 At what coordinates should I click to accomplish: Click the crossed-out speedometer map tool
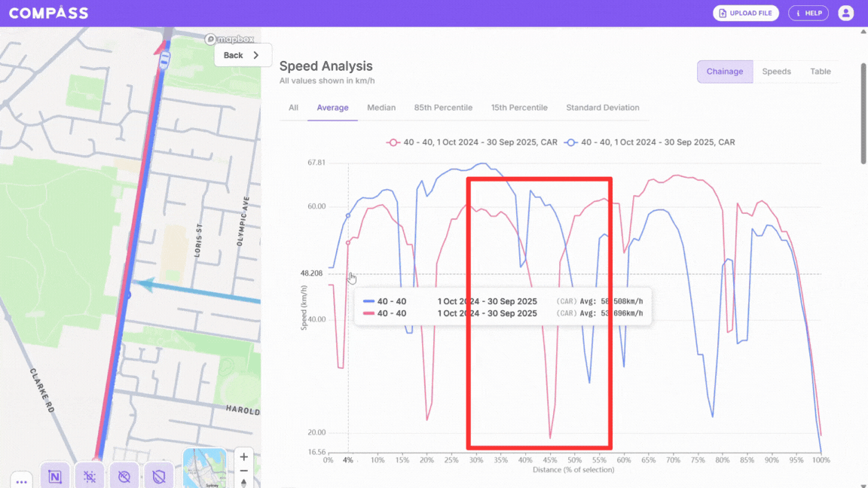[124, 476]
